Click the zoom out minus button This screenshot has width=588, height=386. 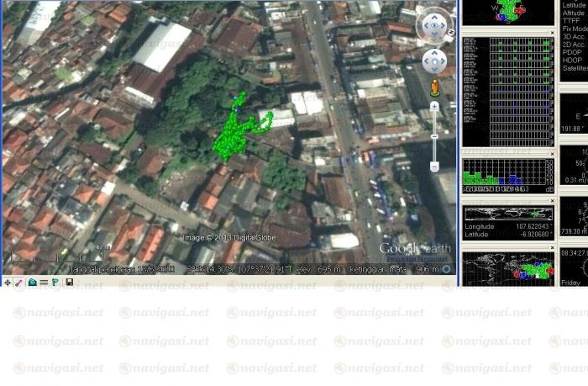pyautogui.click(x=434, y=167)
